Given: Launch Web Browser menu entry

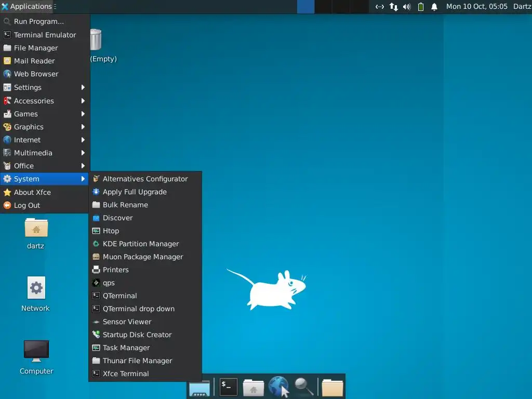Looking at the screenshot, I should pos(45,74).
